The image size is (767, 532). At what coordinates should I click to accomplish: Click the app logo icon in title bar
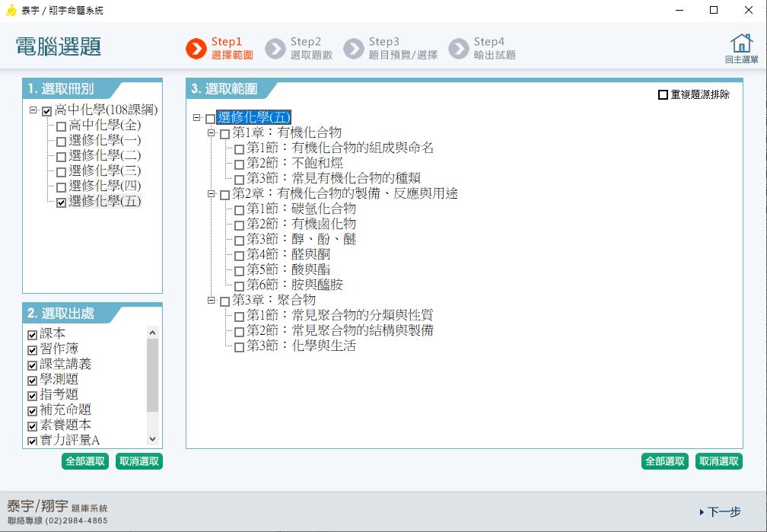coord(11,10)
